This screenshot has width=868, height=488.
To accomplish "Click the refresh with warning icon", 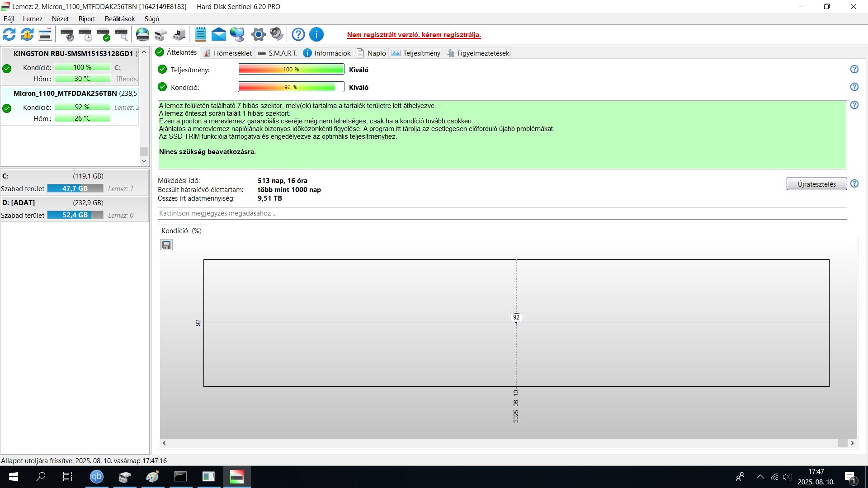I will tap(27, 34).
